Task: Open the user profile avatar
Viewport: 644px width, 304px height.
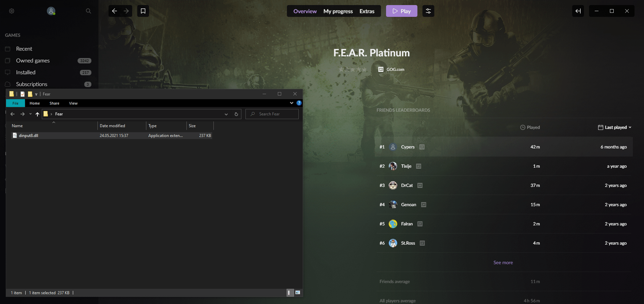Action: coord(51,11)
